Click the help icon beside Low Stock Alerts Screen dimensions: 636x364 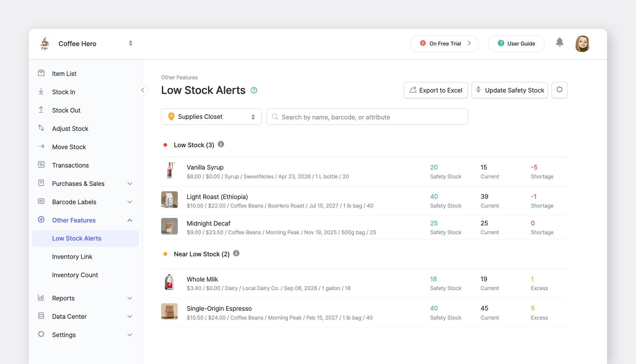pyautogui.click(x=254, y=90)
